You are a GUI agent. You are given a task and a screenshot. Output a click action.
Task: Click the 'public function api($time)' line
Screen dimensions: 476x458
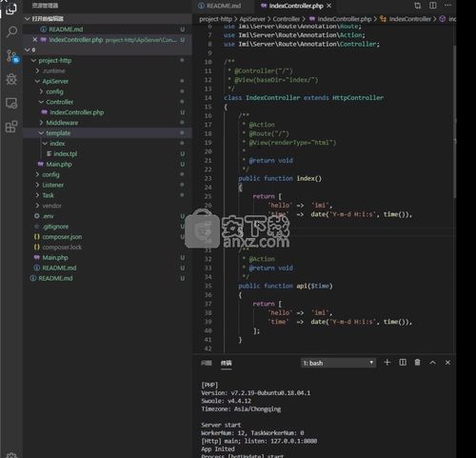coord(286,286)
